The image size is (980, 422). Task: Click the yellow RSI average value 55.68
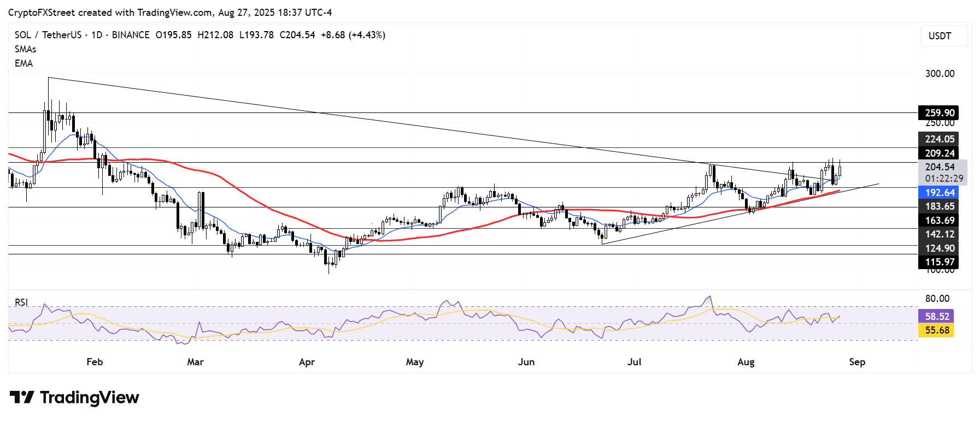(x=936, y=330)
